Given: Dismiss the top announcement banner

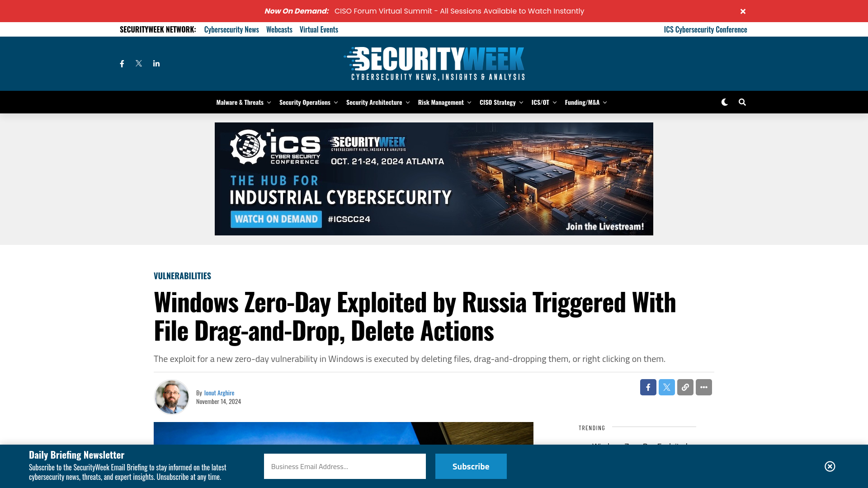Looking at the screenshot, I should pyautogui.click(x=743, y=11).
